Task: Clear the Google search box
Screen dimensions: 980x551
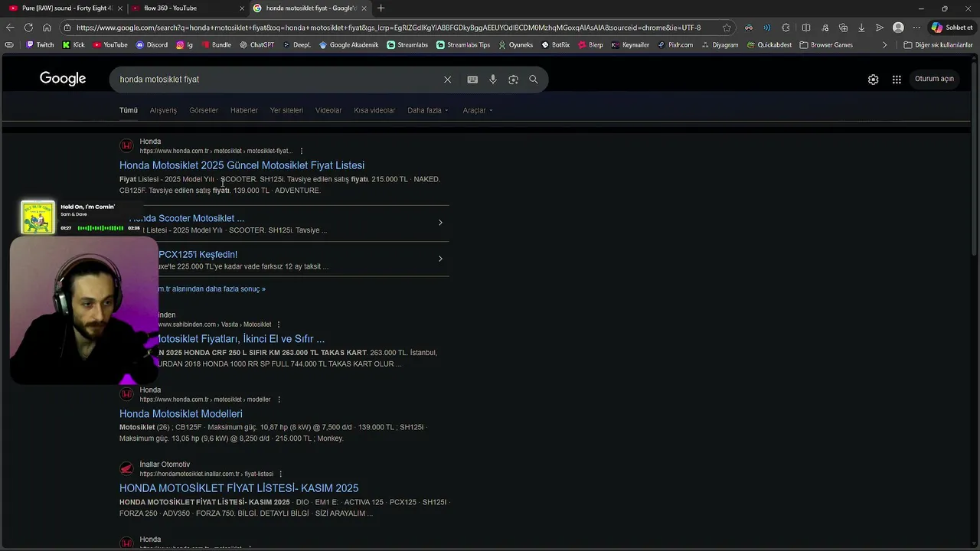Action: point(448,80)
